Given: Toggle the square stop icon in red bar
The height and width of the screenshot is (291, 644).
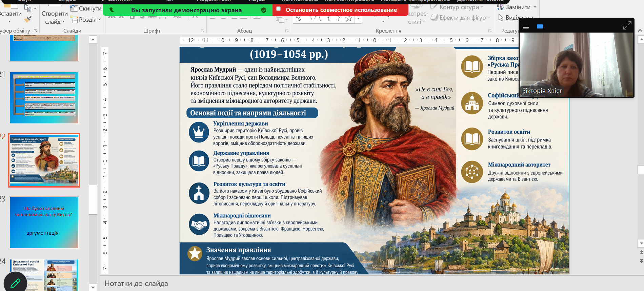Looking at the screenshot, I should pos(279,9).
